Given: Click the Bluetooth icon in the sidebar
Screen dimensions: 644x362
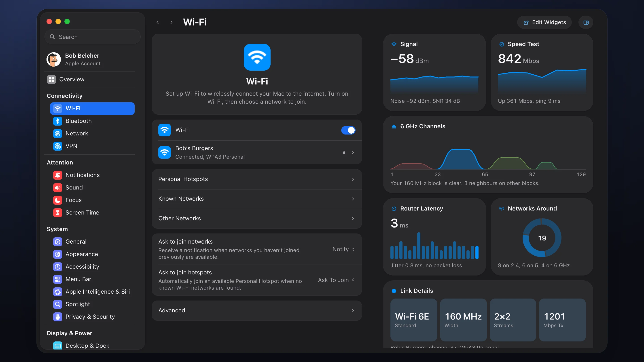Looking at the screenshot, I should [57, 121].
